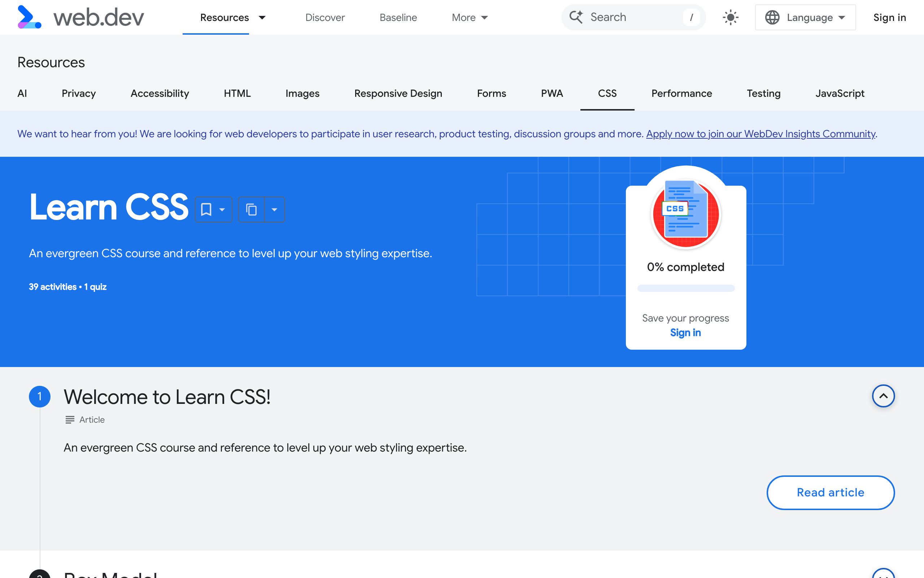The image size is (924, 578).
Task: Click Sign in in the top header
Action: 890,18
